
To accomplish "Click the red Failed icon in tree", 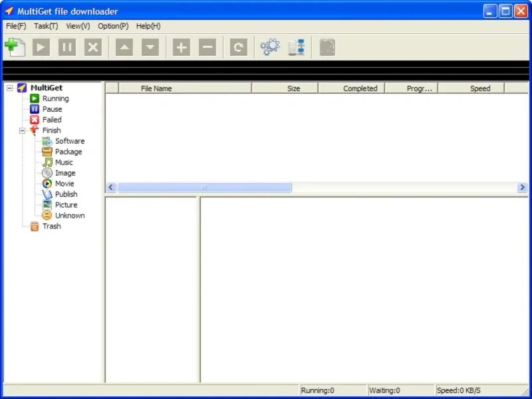I will 35,120.
